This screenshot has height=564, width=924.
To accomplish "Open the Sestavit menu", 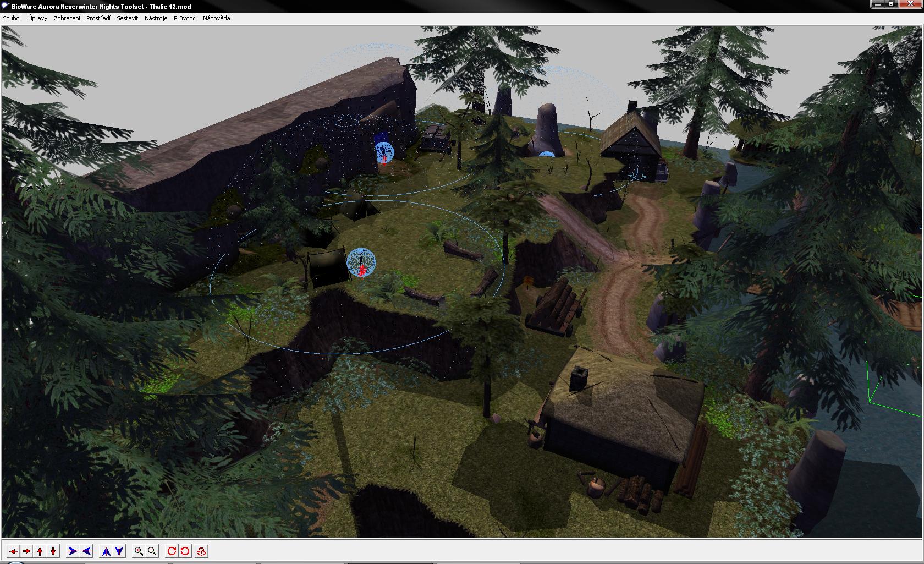I will pos(127,18).
